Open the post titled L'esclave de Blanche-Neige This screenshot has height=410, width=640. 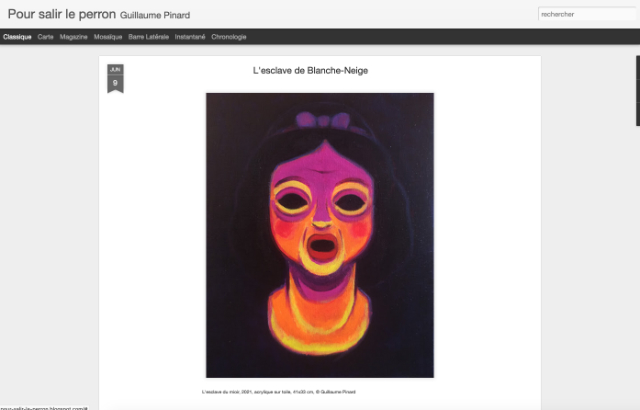click(310, 71)
